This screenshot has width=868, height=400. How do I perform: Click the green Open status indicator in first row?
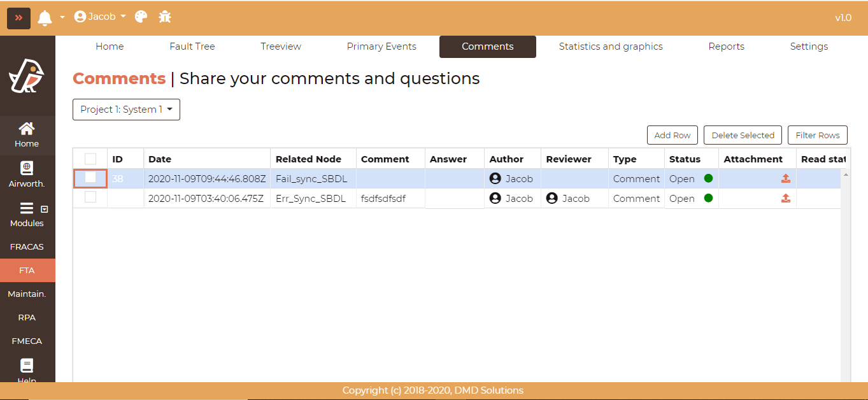point(708,178)
